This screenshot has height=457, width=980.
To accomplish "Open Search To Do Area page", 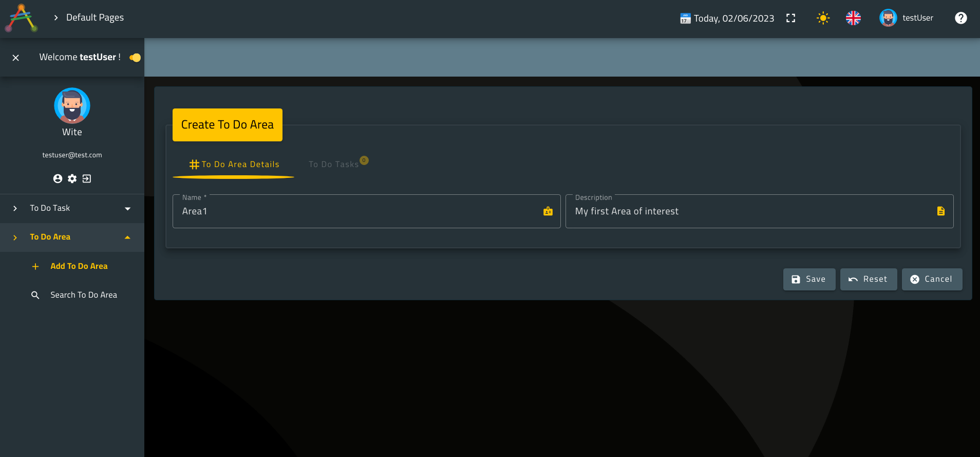I will (83, 295).
